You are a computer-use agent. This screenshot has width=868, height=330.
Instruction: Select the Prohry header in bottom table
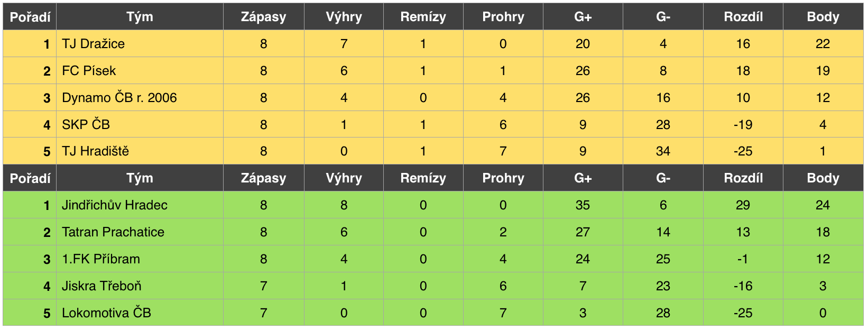pyautogui.click(x=503, y=178)
